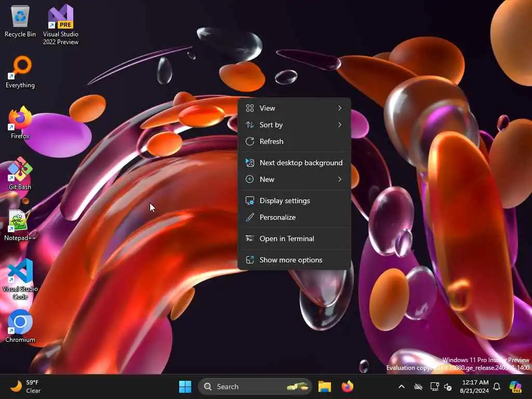Choose Show more options

click(294, 260)
